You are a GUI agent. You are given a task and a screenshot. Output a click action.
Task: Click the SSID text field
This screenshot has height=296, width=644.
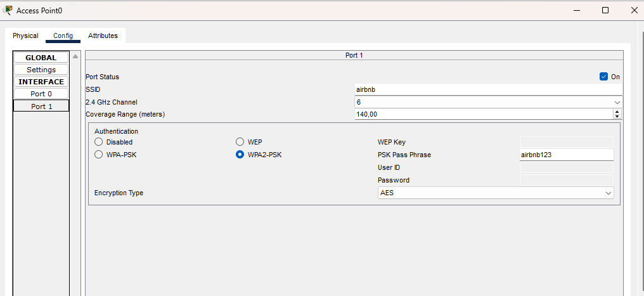point(487,89)
